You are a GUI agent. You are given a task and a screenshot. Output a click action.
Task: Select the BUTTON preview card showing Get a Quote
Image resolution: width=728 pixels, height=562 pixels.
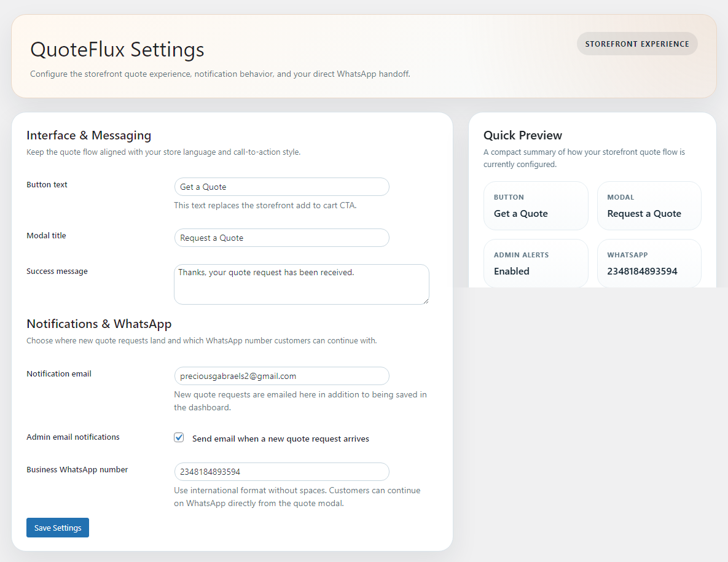(x=536, y=206)
